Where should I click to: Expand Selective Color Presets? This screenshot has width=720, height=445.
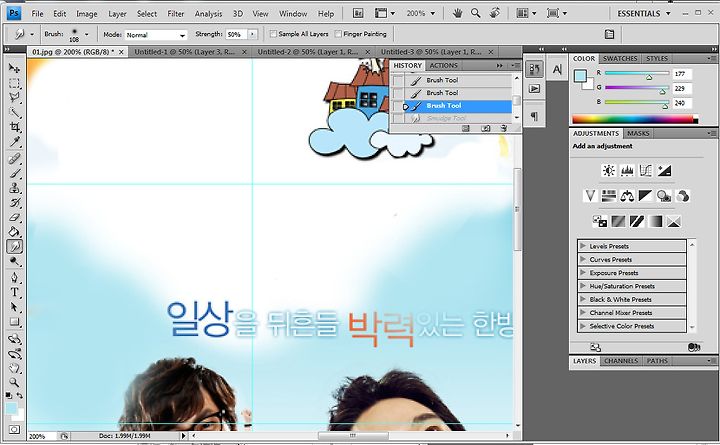(583, 326)
